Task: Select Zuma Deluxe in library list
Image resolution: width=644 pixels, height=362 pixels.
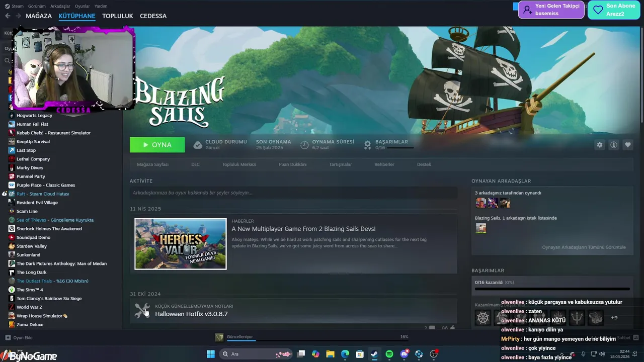Action: [x=30, y=325]
